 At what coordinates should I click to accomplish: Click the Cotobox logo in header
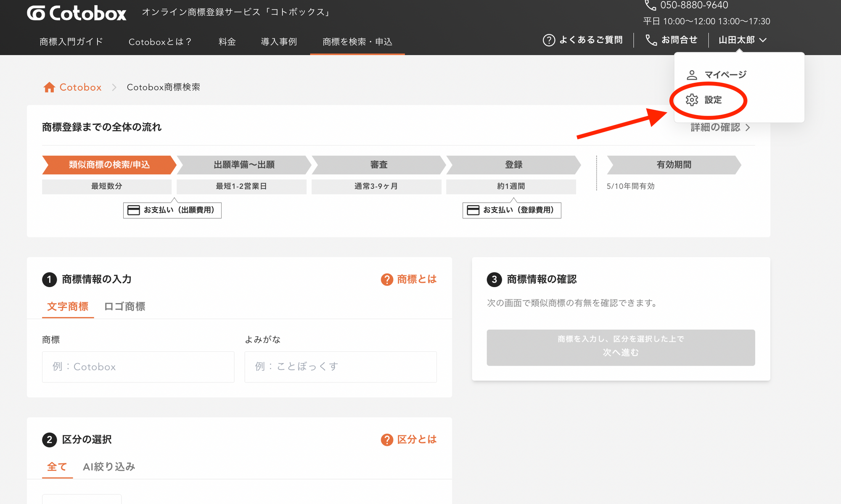(x=77, y=13)
